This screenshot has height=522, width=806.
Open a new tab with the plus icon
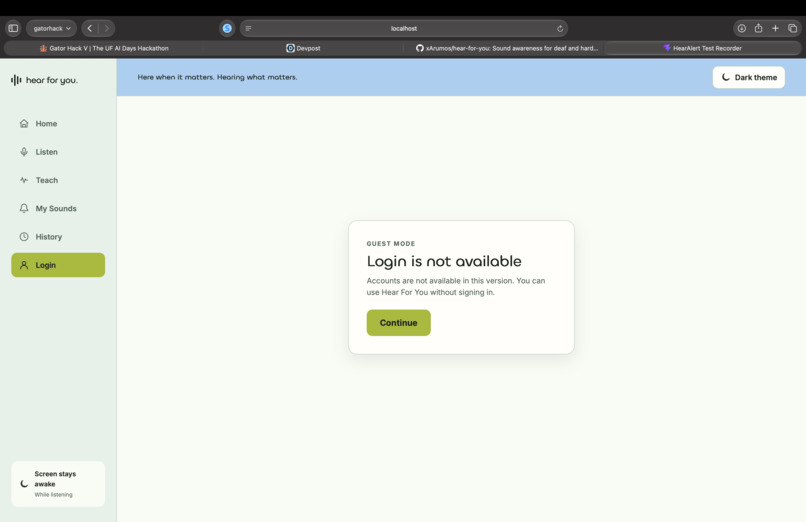point(775,28)
